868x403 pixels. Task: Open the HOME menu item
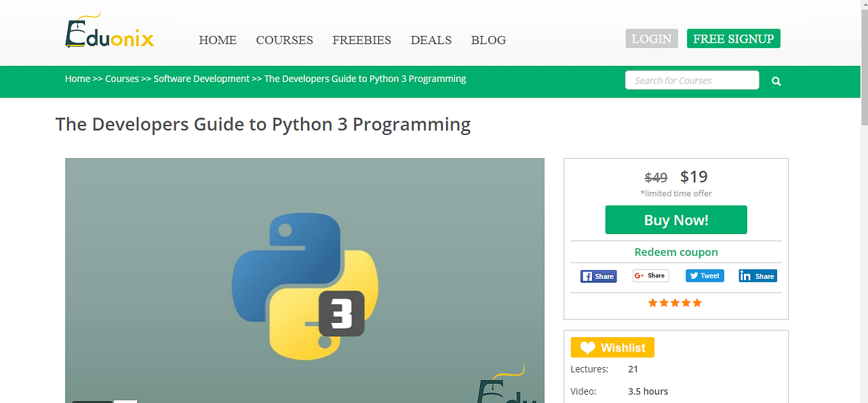[x=217, y=40]
